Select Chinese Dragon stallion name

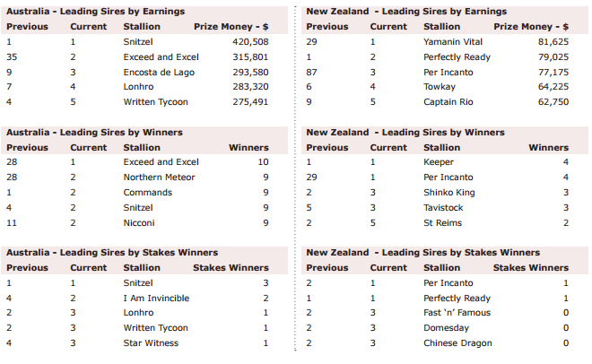click(457, 343)
